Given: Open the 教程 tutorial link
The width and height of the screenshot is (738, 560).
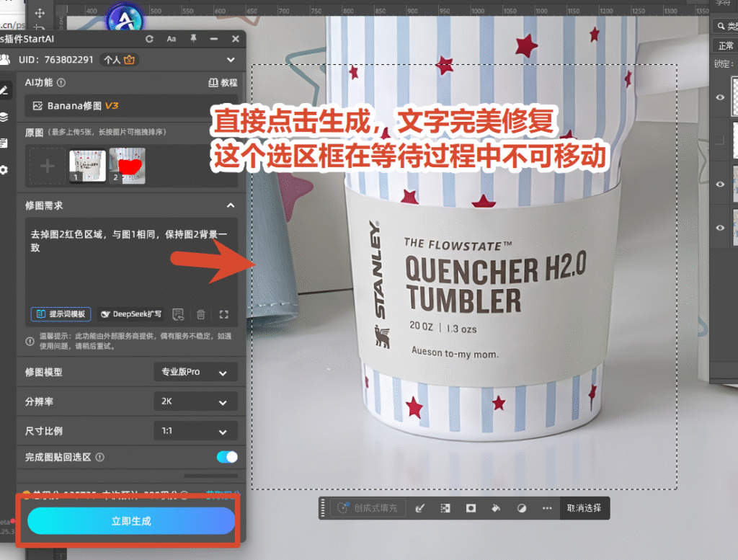Looking at the screenshot, I should click(223, 83).
